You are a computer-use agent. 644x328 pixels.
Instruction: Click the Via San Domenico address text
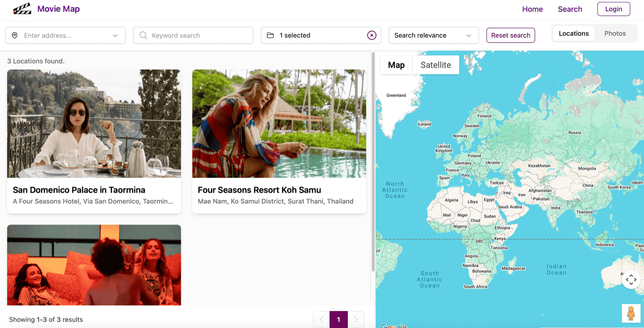[x=93, y=201]
